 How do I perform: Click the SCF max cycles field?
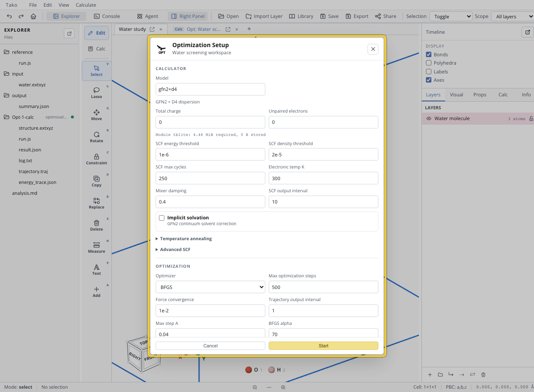[x=210, y=178]
